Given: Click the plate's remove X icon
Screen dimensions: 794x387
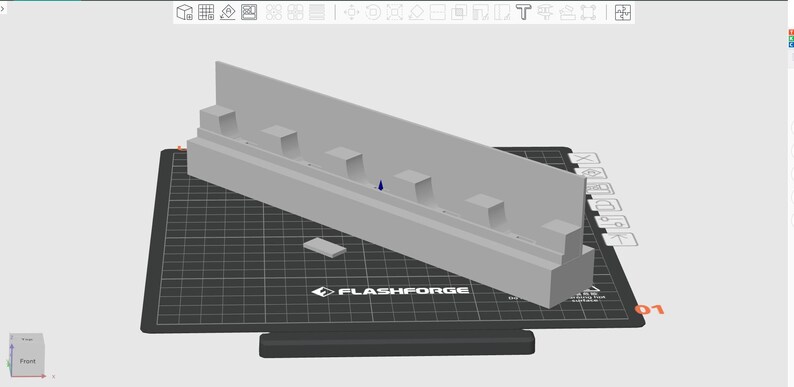Looking at the screenshot, I should click(x=584, y=158).
